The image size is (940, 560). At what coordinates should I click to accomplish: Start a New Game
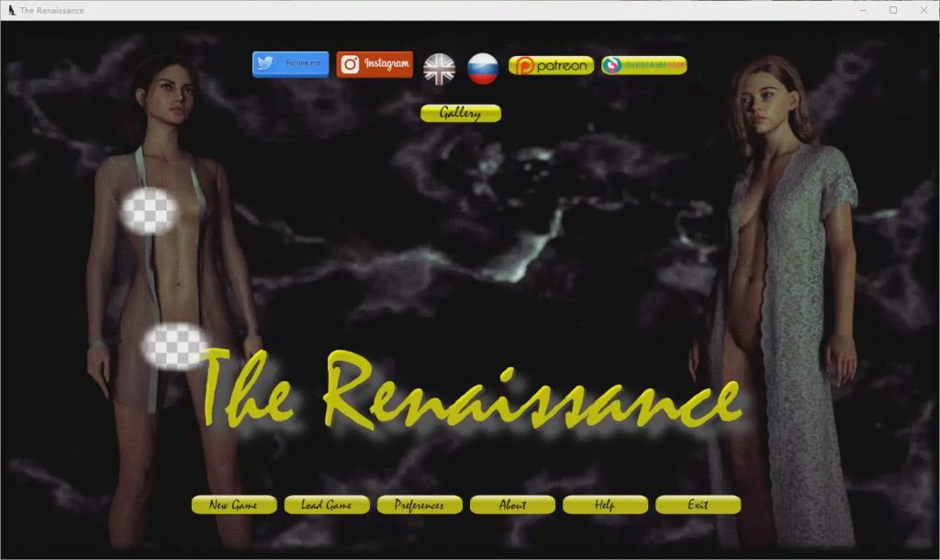click(233, 505)
